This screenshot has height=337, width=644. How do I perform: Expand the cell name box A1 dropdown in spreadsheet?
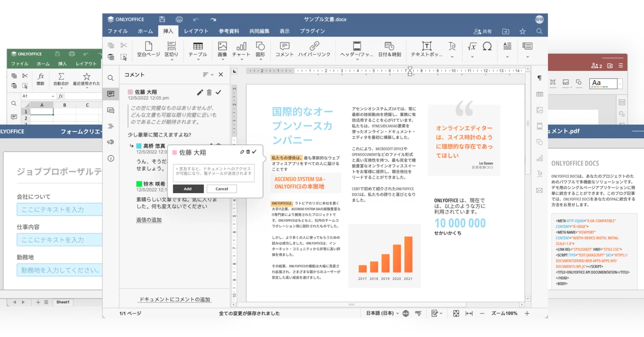(x=53, y=96)
